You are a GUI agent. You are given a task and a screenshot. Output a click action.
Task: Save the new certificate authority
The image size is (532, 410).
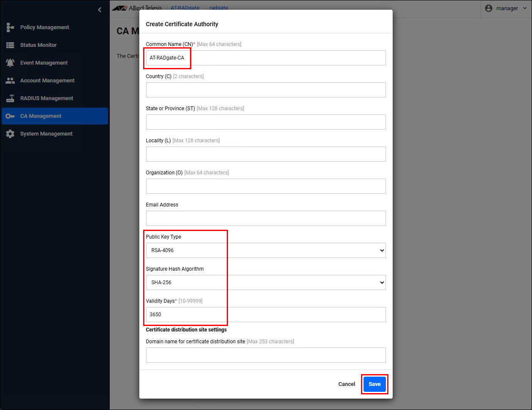(375, 384)
